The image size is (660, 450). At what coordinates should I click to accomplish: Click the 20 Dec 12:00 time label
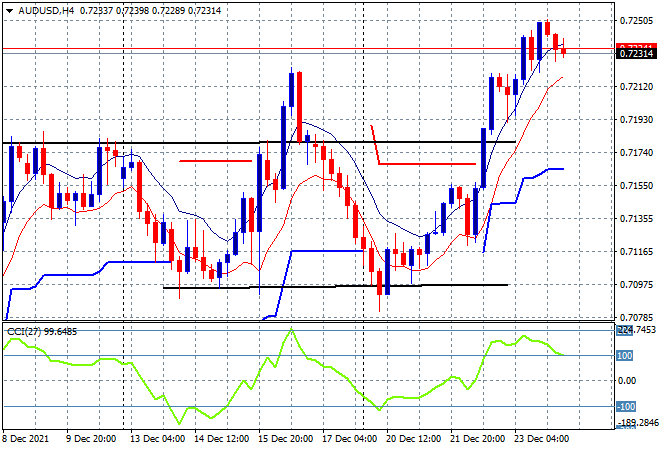413,439
